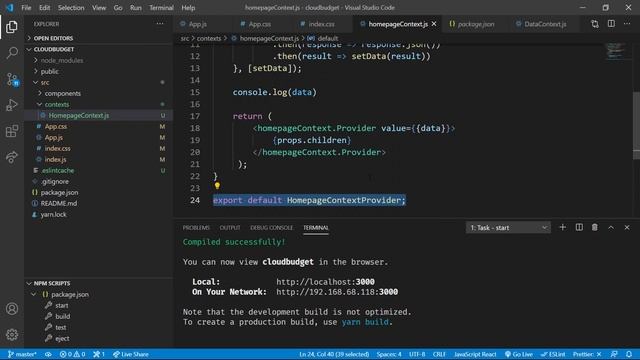Image resolution: width=640 pixels, height=360 pixels.
Task: Open the 192.168.68.118:3000 network link
Action: 337,292
